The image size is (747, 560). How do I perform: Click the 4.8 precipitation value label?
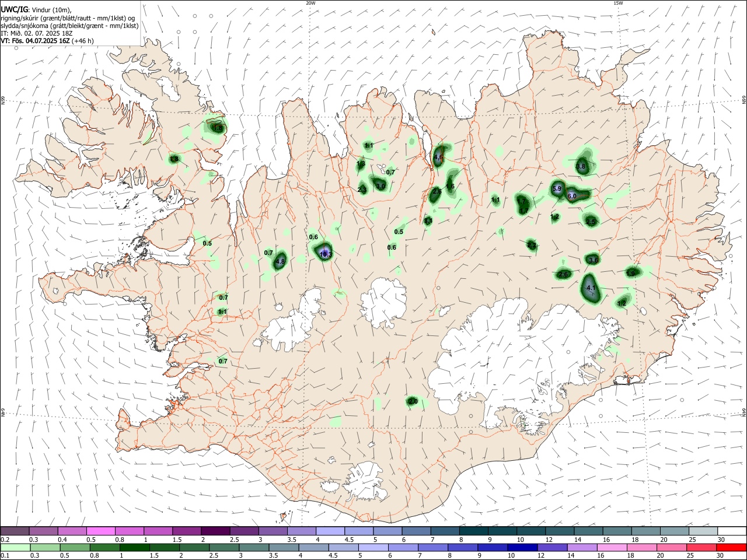280,262
